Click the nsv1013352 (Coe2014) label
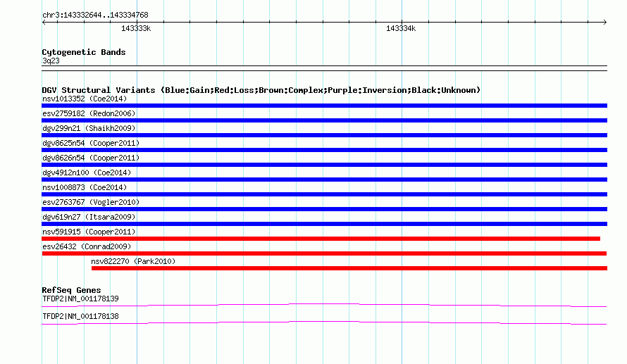The image size is (627, 364). [85, 99]
